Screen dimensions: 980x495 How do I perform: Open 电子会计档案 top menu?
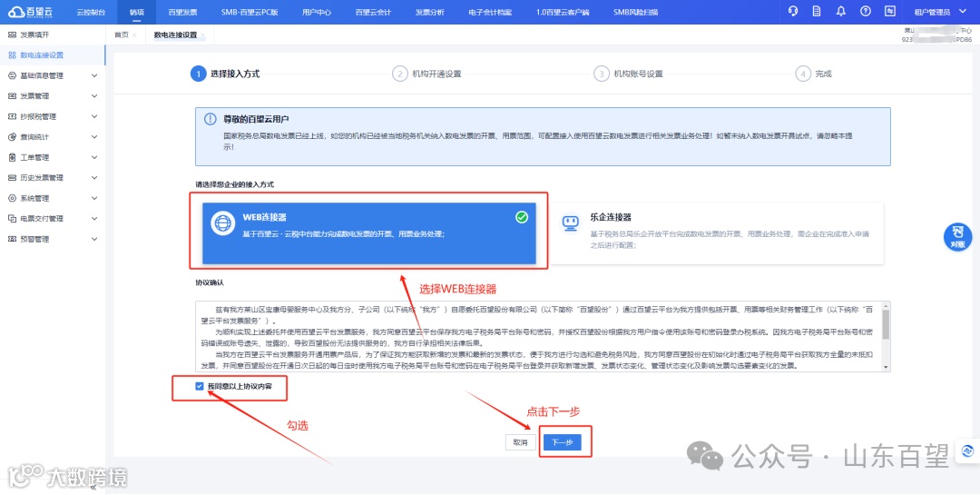[x=491, y=12]
